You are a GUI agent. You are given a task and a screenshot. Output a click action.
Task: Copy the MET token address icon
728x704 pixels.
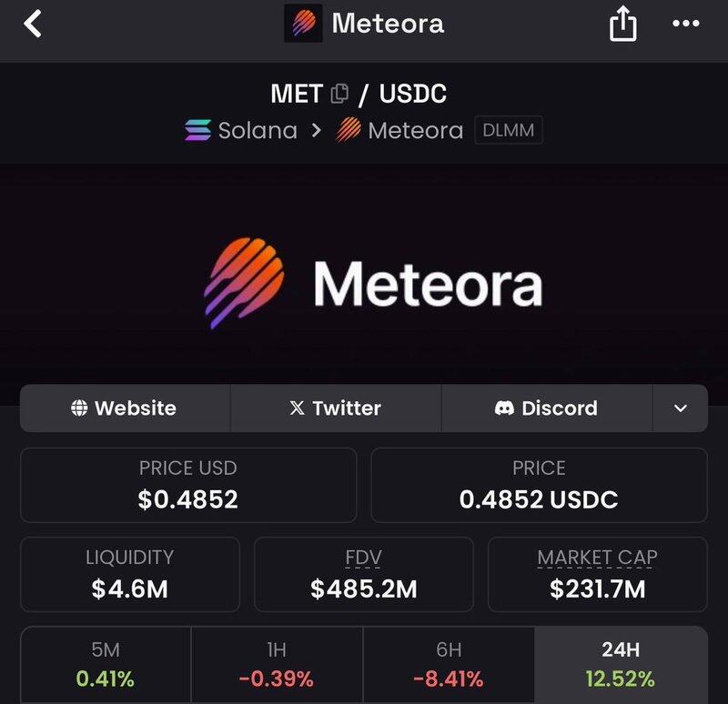339,93
